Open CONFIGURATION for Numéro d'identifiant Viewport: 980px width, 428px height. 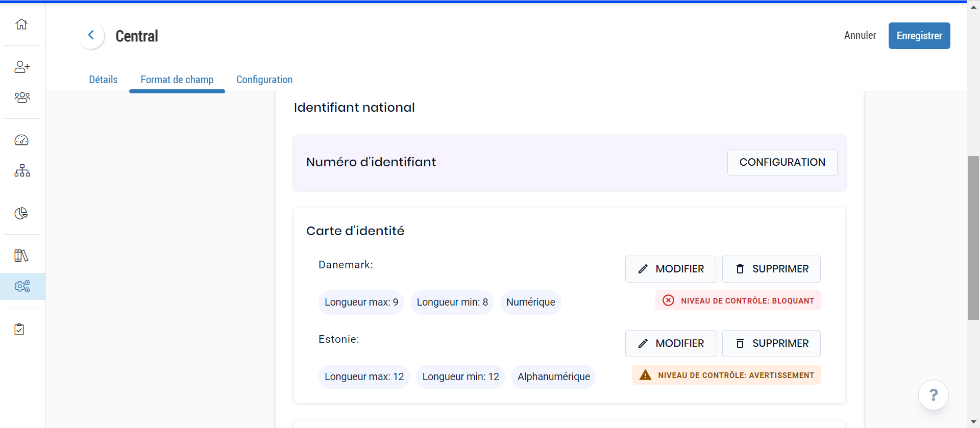point(782,162)
